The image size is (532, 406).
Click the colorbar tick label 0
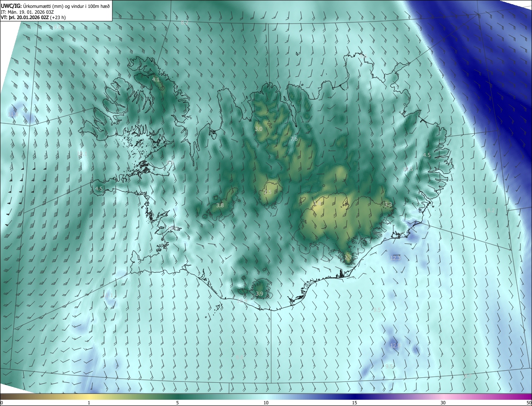(2, 403)
